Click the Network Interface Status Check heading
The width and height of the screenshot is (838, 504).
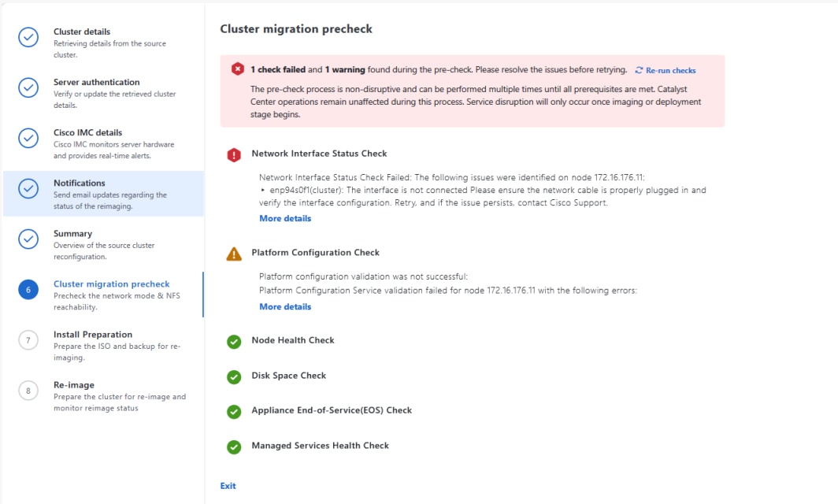pos(319,154)
